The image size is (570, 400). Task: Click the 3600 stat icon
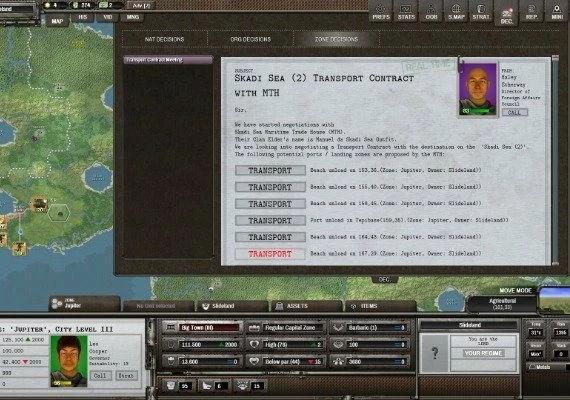pos(338,361)
